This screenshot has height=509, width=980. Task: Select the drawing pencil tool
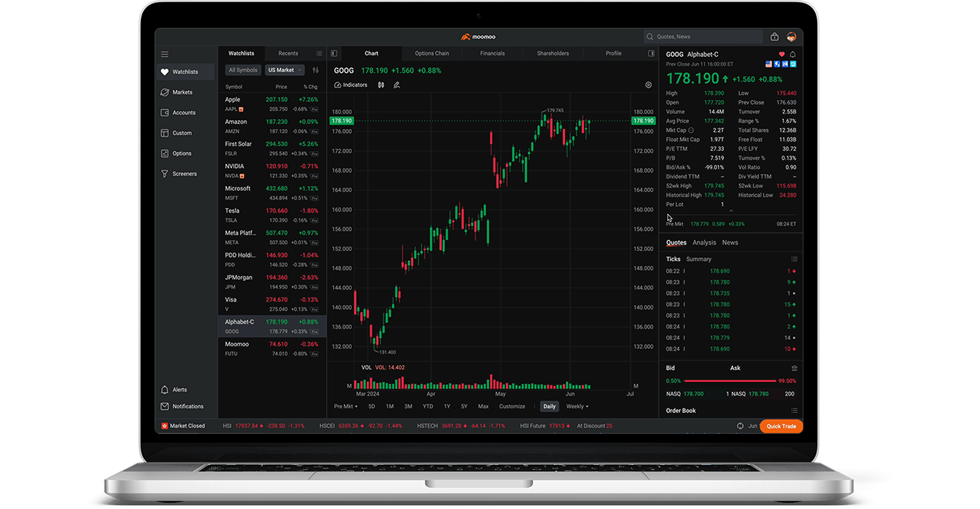click(397, 85)
